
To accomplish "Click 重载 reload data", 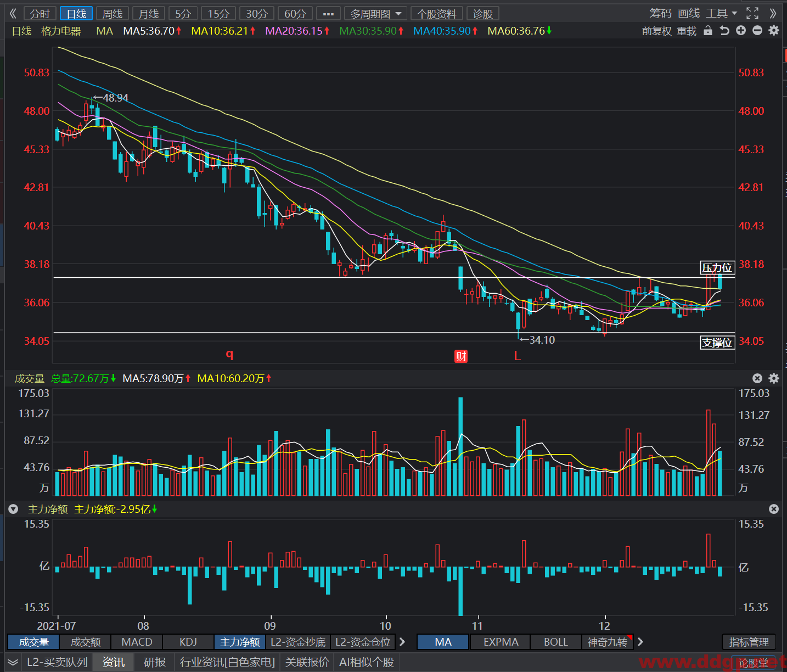I will tap(687, 31).
